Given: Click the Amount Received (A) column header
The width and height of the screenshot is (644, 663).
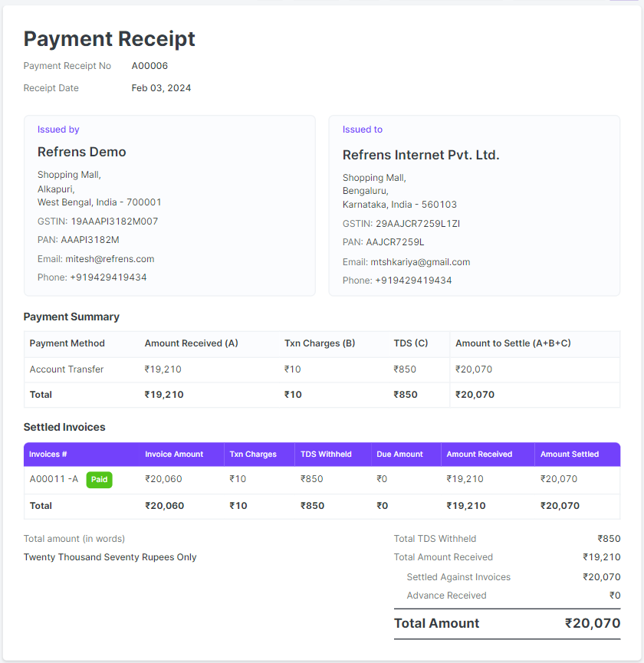Looking at the screenshot, I should 192,343.
